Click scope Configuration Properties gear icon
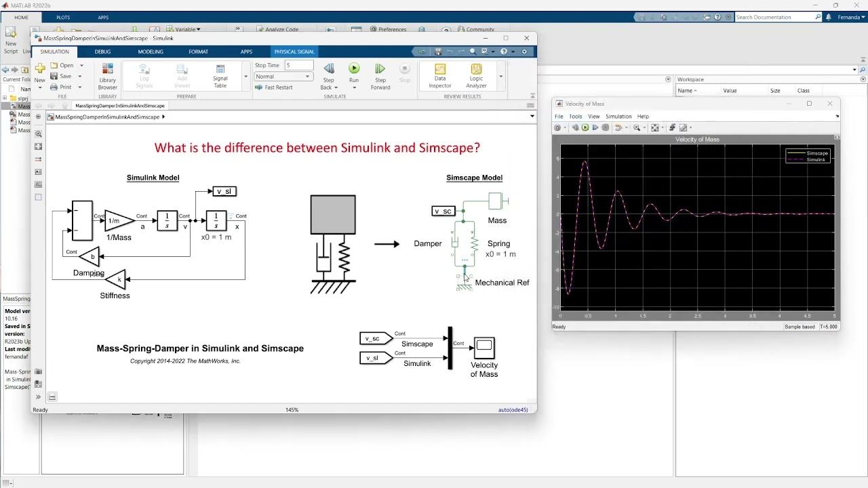The image size is (868, 488). coord(557,127)
